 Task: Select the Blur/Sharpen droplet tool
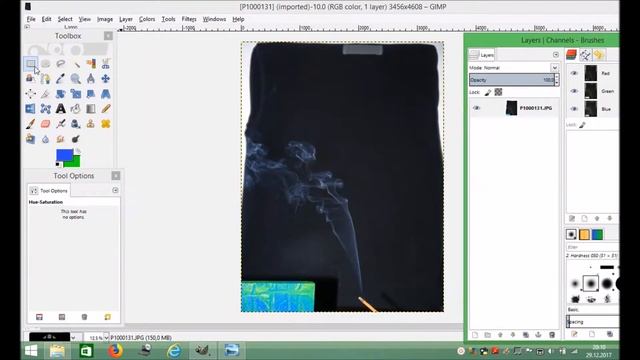pyautogui.click(x=46, y=139)
